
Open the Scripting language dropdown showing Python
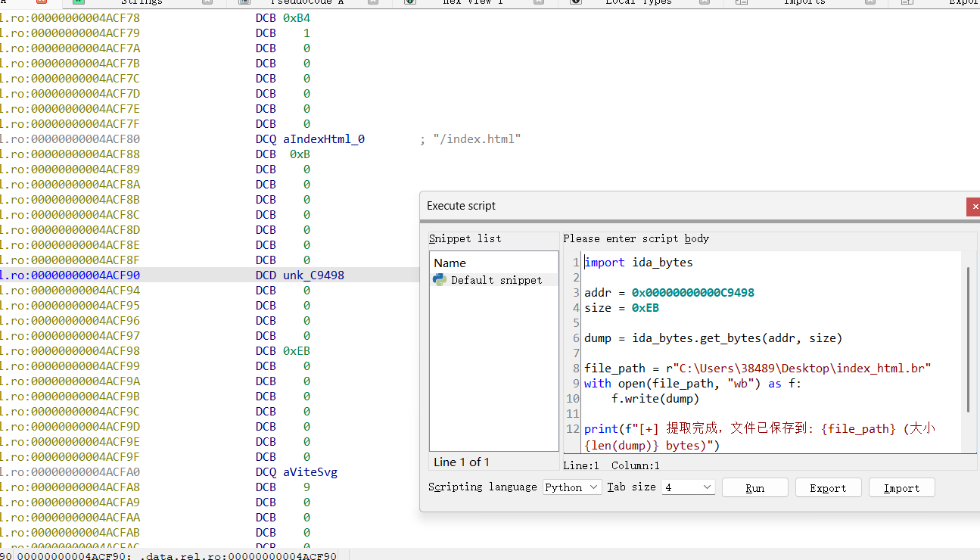click(x=572, y=487)
